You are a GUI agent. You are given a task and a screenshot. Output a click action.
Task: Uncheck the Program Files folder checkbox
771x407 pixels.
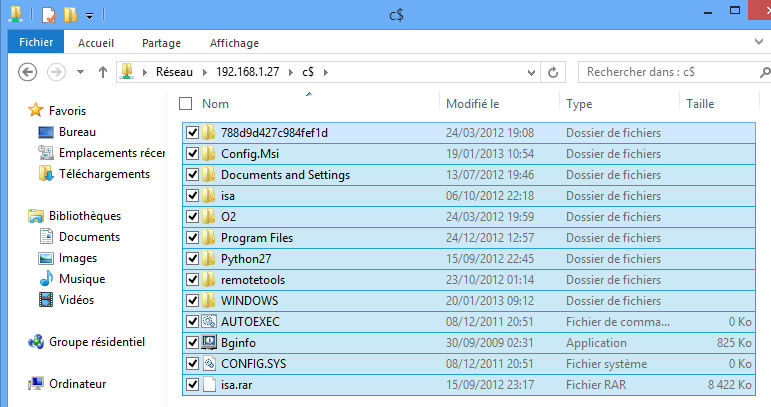click(x=192, y=238)
